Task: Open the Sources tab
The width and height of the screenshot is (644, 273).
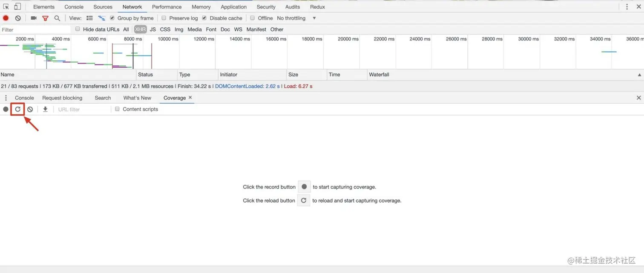Action: tap(103, 7)
